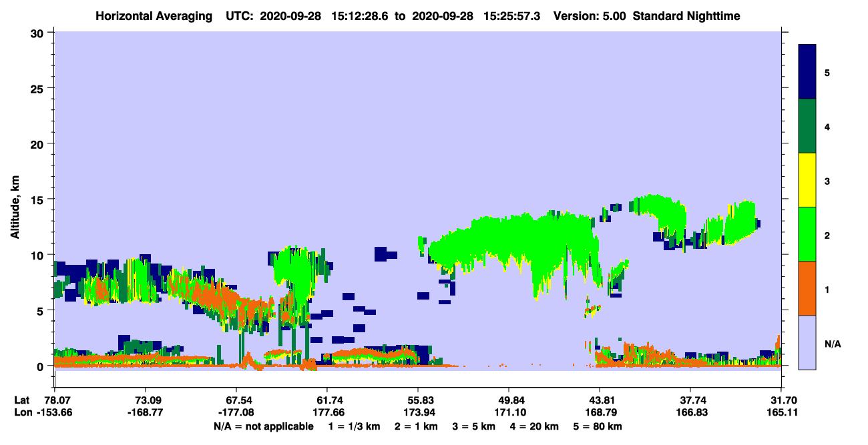Click the start time '15:12:28.6'
This screenshot has height=445, width=868.
361,16
